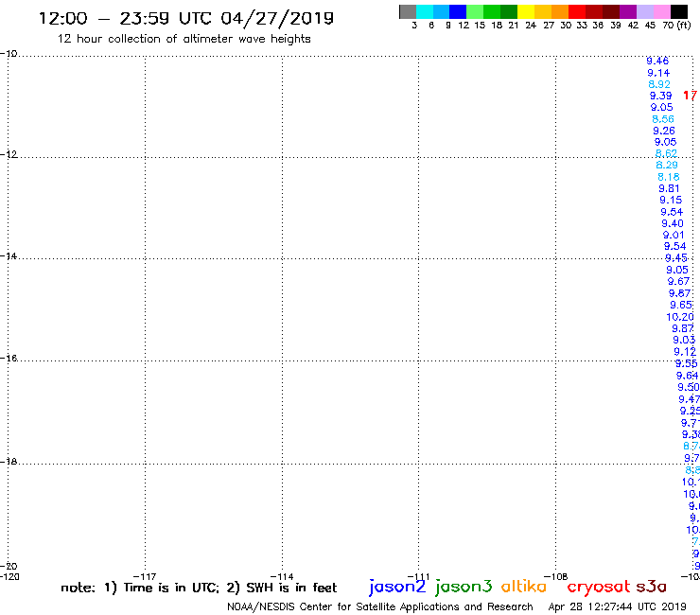Select the jason3 legend label
The image size is (700, 615).
click(464, 587)
